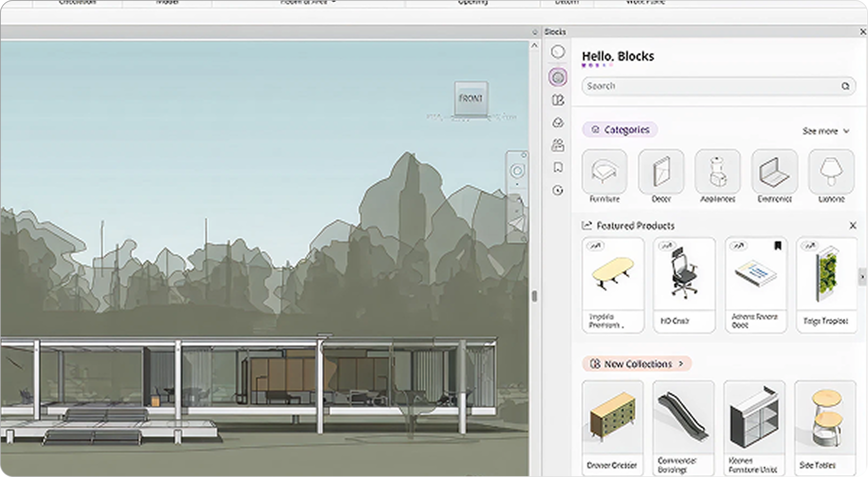The width and height of the screenshot is (868, 477).
Task: Click the viewport vertical scrollbar up arrow
Action: 534,46
